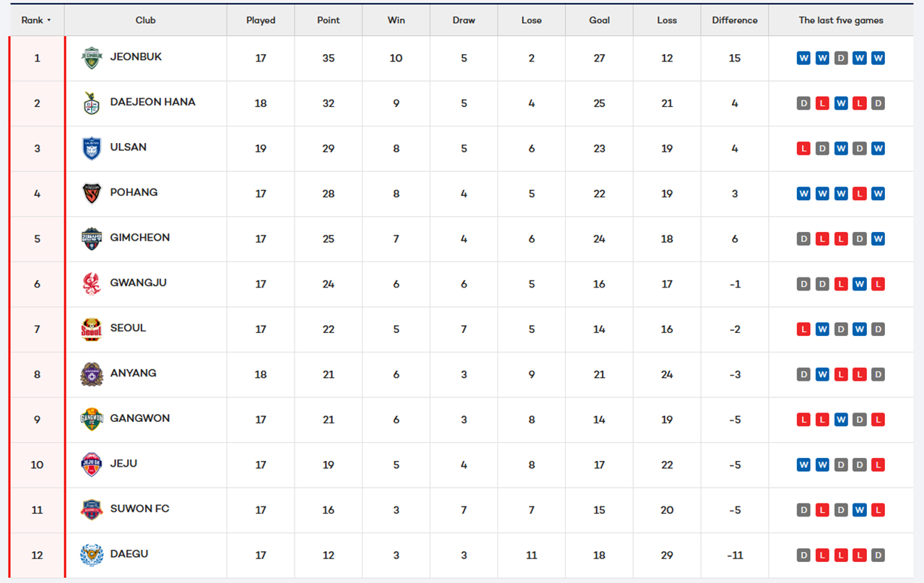Image resolution: width=924 pixels, height=583 pixels.
Task: Click the Gangwon club crest icon
Action: (92, 420)
